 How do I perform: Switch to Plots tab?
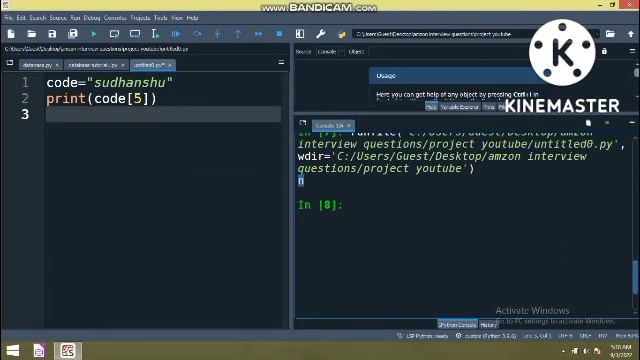click(489, 107)
